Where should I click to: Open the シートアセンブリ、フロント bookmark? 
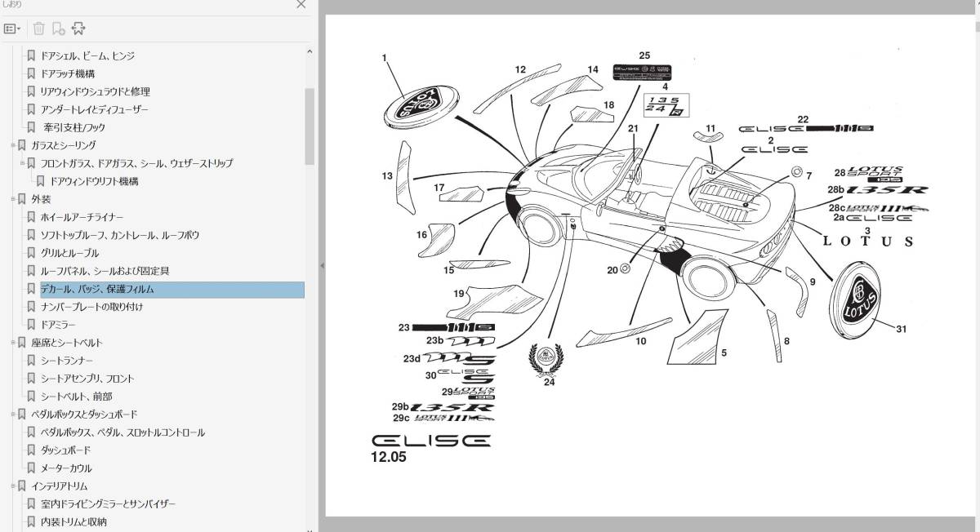click(x=87, y=379)
